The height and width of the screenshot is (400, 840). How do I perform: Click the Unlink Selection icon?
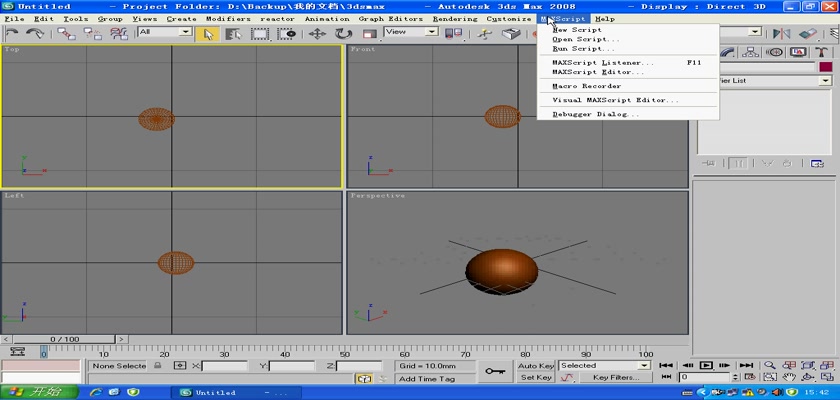tap(92, 33)
